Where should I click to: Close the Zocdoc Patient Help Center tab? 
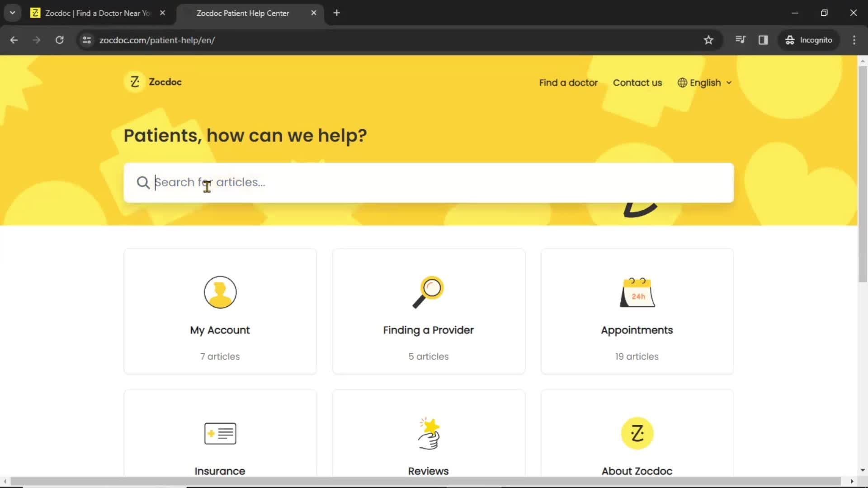tap(314, 13)
